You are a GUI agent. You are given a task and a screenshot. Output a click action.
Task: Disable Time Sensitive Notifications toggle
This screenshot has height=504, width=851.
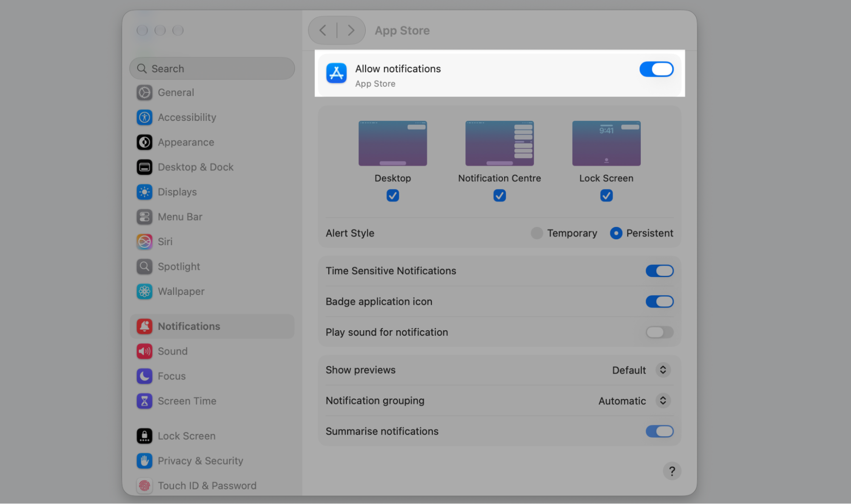[659, 271]
